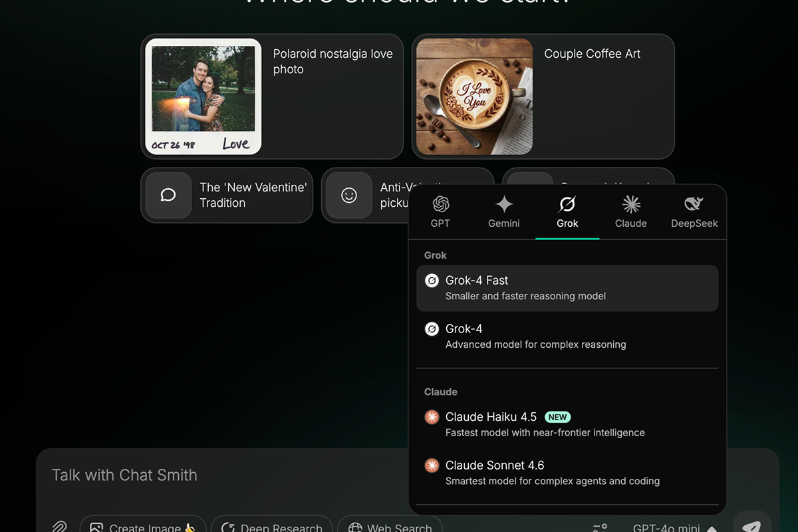The width and height of the screenshot is (798, 532).
Task: Select Claude Haiku 4.5 model
Action: coord(567,424)
